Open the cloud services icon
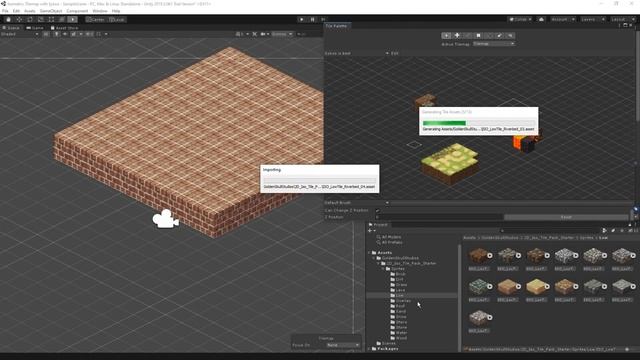Screen dimensions: 640x360 [x=541, y=19]
